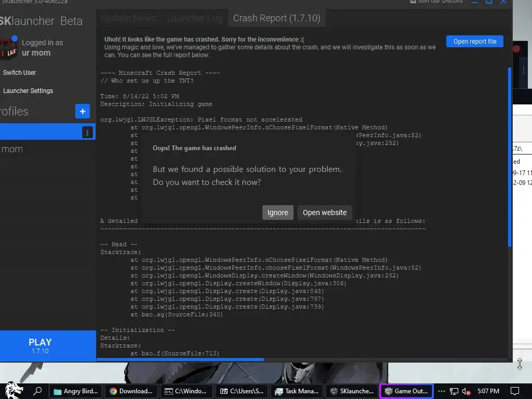
Task: Click the muted volume tray icon
Action: tap(466, 392)
